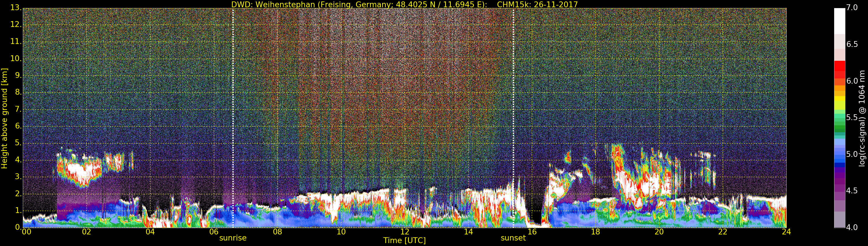Click the 00 tick on the time axis
This screenshot has height=246, width=868.
tap(26, 232)
